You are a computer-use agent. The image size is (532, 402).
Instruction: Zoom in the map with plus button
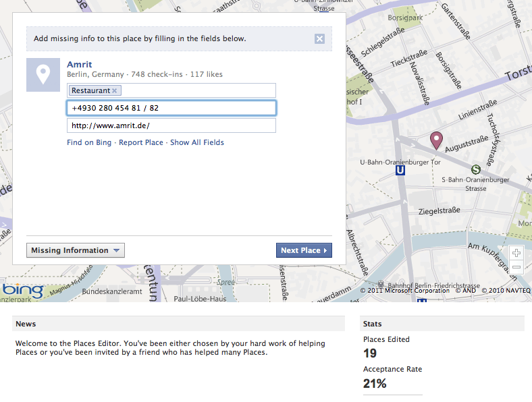(x=516, y=253)
